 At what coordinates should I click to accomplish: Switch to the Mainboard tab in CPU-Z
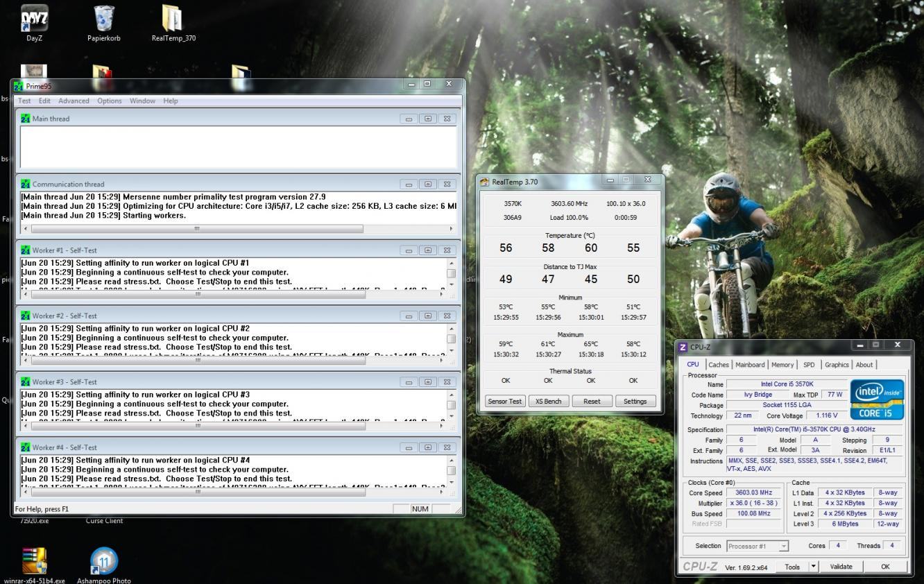pyautogui.click(x=750, y=365)
